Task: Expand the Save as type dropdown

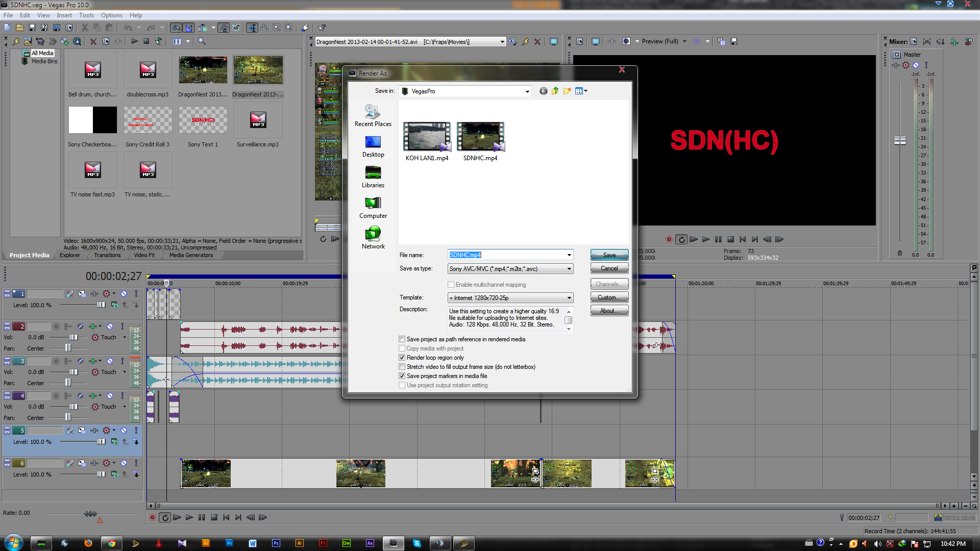Action: [x=569, y=269]
